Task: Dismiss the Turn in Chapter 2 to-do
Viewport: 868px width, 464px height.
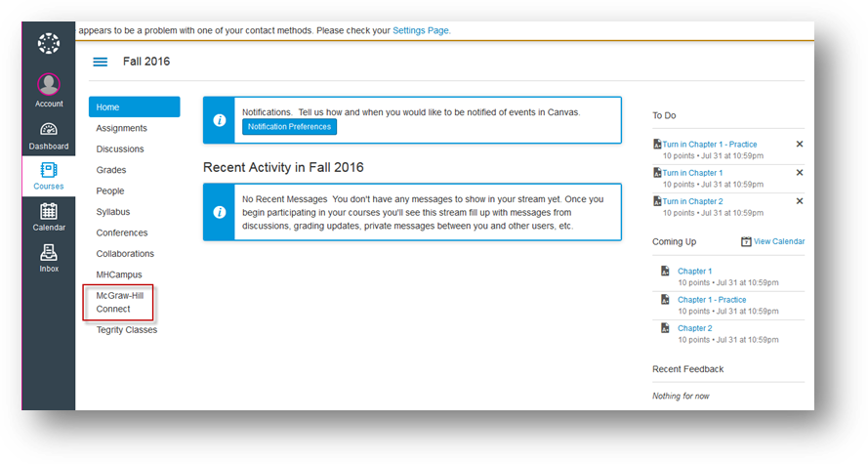Action: click(x=800, y=201)
